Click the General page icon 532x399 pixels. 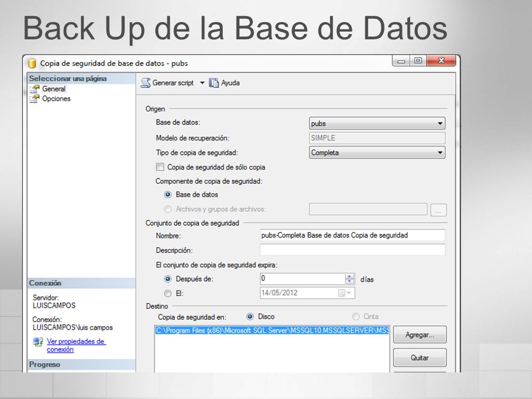[34, 89]
